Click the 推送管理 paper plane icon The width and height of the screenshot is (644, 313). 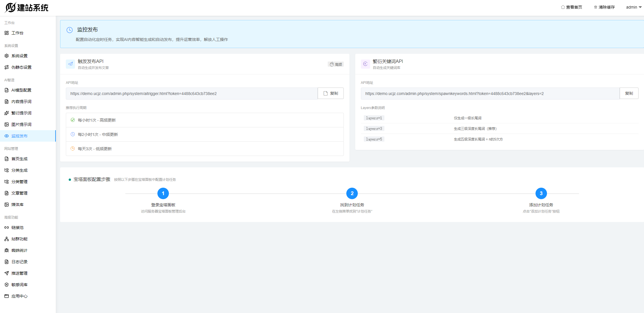7,273
